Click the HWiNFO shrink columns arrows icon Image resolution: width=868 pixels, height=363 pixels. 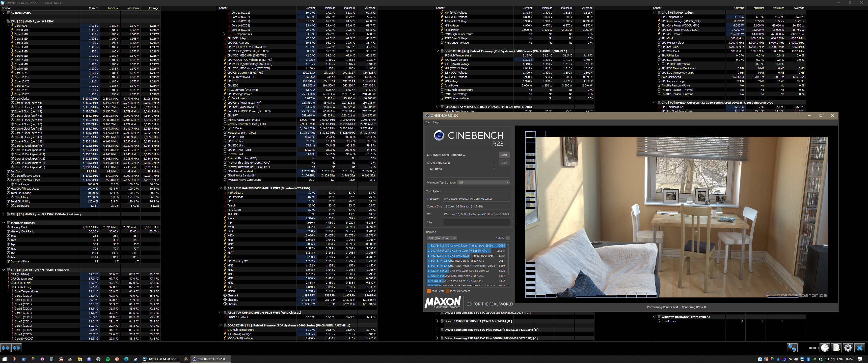[16, 348]
